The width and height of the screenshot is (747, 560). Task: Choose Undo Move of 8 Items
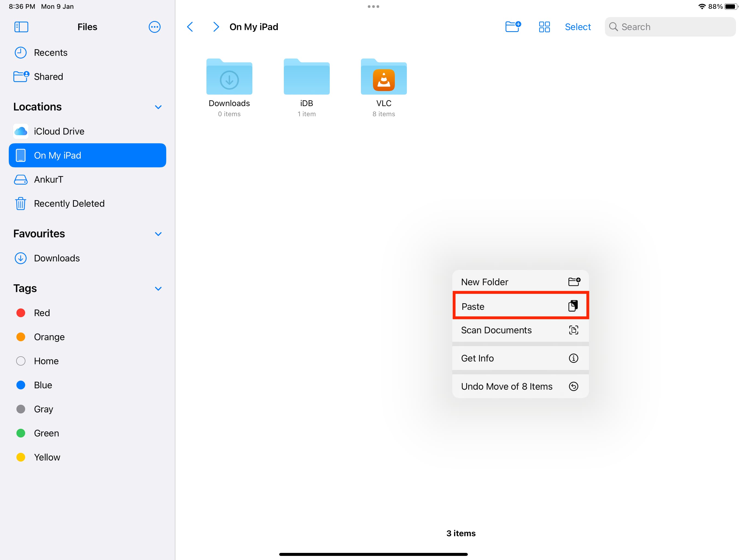(520, 386)
